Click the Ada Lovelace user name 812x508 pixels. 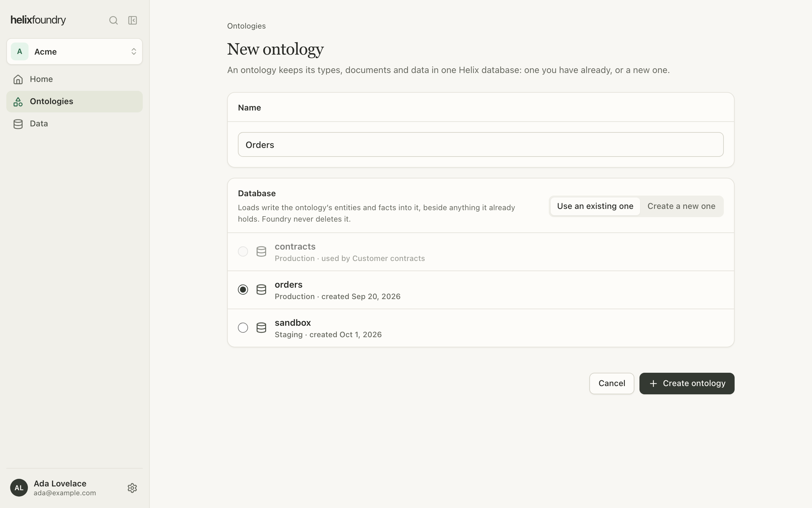point(60,484)
